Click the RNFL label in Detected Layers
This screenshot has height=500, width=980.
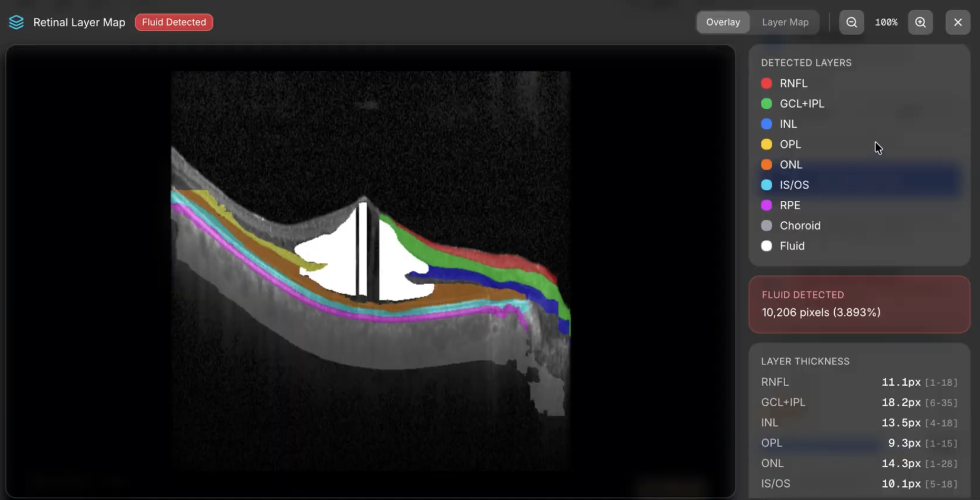[793, 83]
